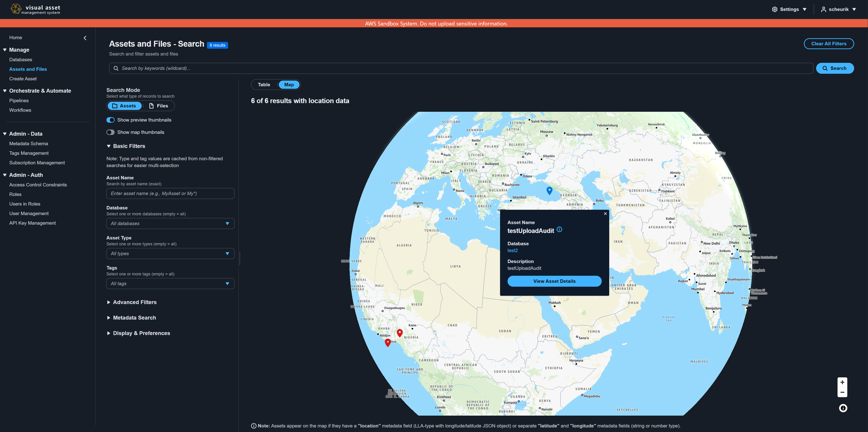
Task: Zoom in on the map
Action: coord(842,382)
